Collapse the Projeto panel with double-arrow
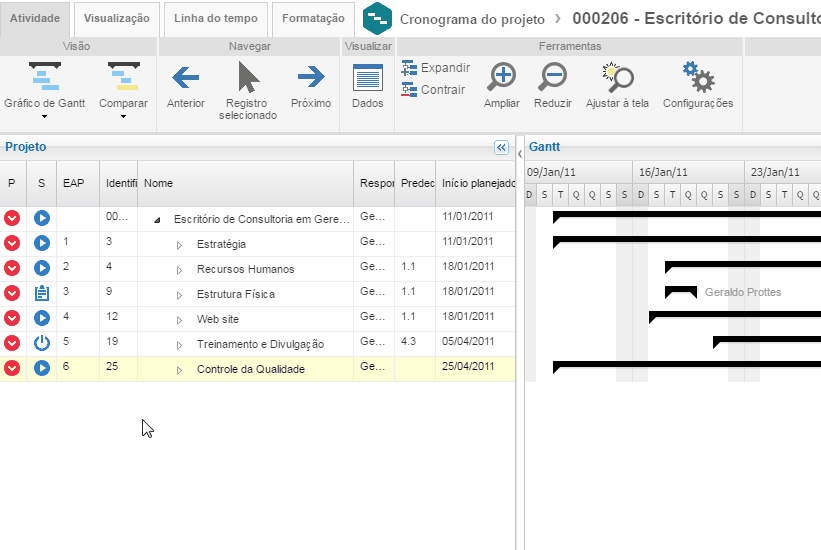 point(501,147)
